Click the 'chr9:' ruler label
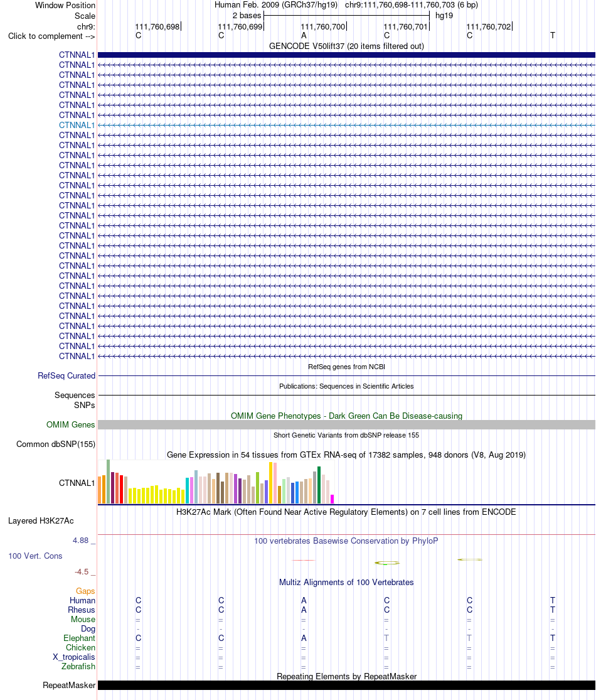596x700 pixels. pyautogui.click(x=86, y=26)
